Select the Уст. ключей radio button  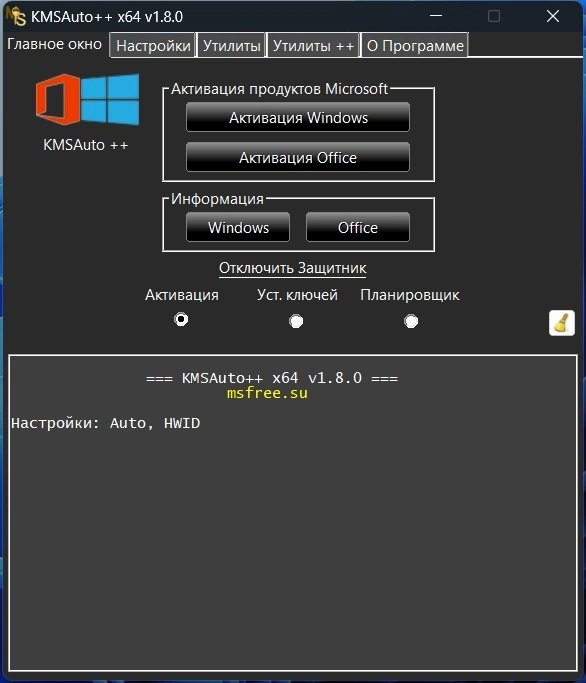pos(296,321)
